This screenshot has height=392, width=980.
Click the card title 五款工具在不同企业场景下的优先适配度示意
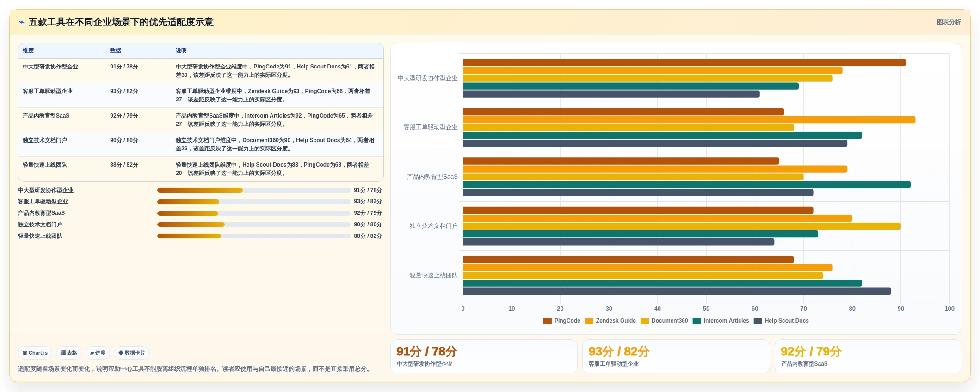121,22
